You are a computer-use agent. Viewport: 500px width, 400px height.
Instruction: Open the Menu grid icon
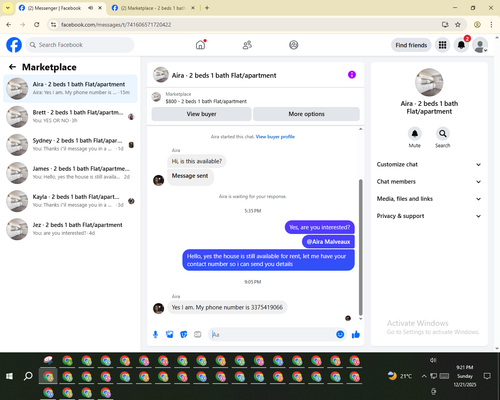442,45
